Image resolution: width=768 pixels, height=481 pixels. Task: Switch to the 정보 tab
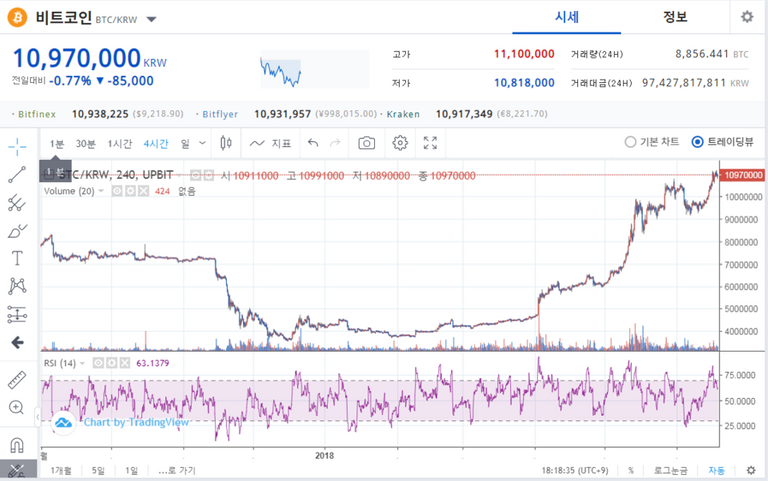(675, 17)
